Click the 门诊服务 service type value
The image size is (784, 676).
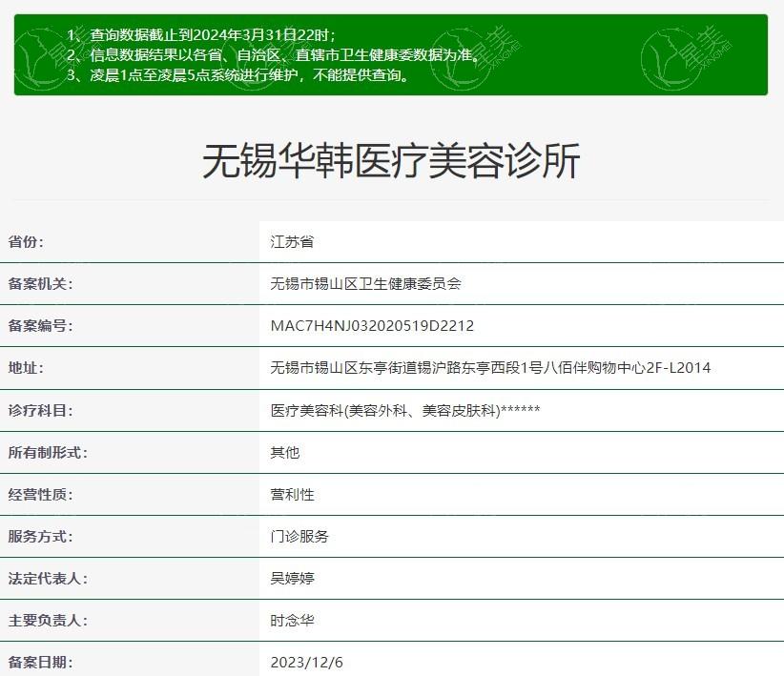tap(299, 536)
